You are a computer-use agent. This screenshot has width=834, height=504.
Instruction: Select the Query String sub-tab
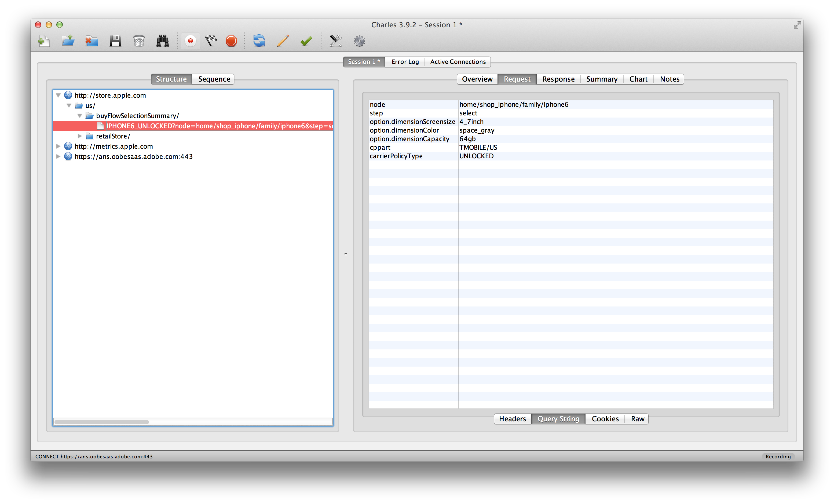(x=558, y=419)
